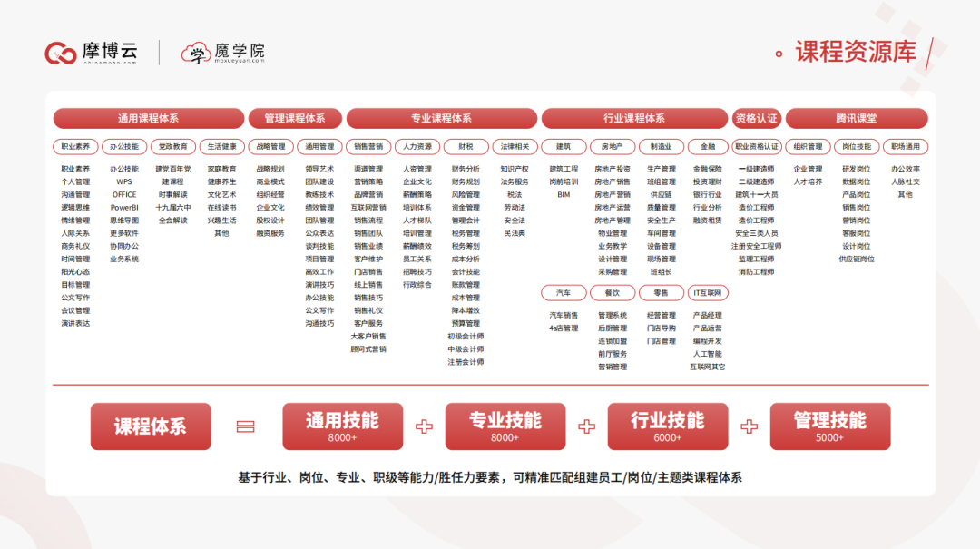Click the small red circle beside 课程资源库
The image size is (980, 549).
coord(779,54)
